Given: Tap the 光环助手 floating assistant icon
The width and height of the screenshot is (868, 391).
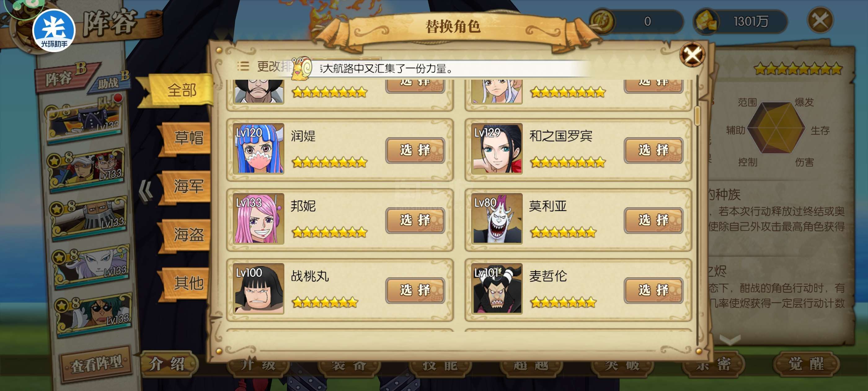Looking at the screenshot, I should pos(54,31).
